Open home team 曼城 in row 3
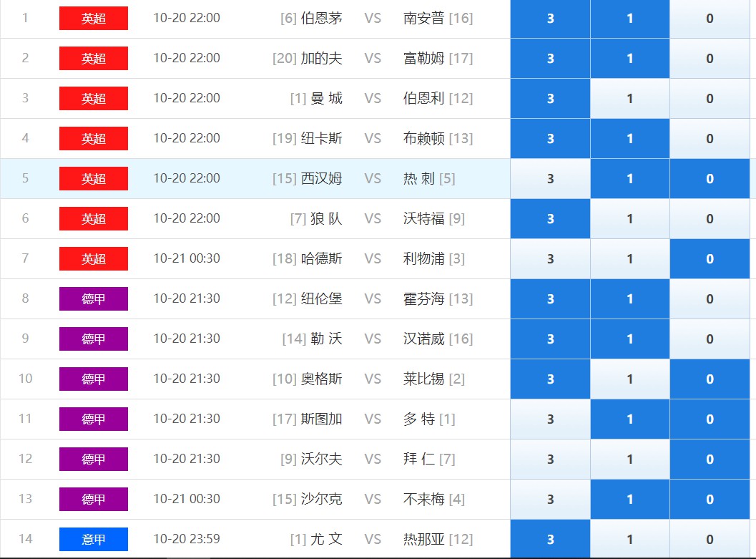The height and width of the screenshot is (559, 756). tap(326, 98)
